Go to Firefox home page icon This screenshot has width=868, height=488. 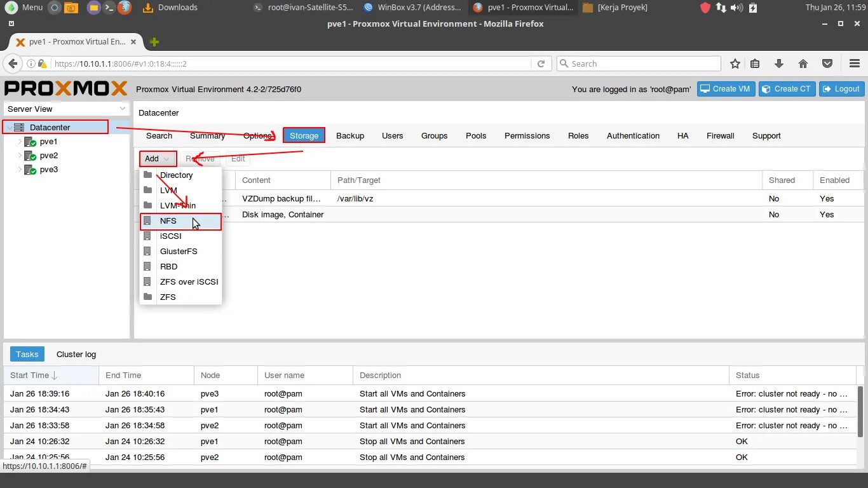[803, 64]
